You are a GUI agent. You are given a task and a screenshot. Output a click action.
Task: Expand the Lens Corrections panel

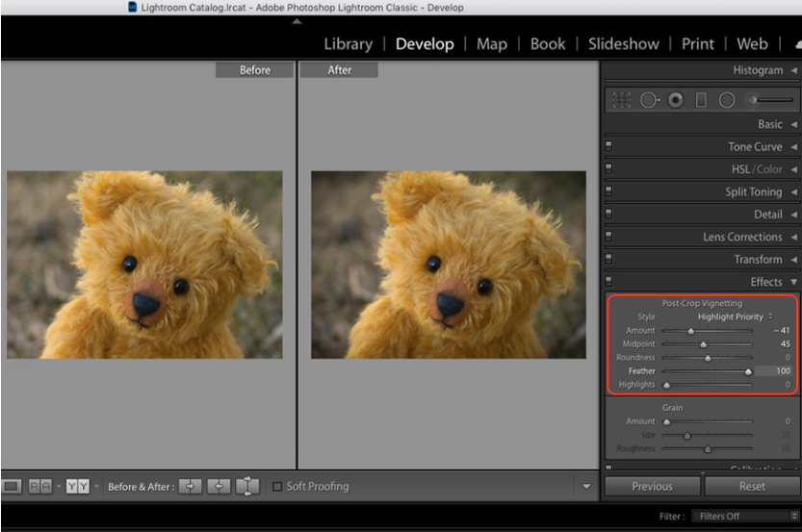793,237
